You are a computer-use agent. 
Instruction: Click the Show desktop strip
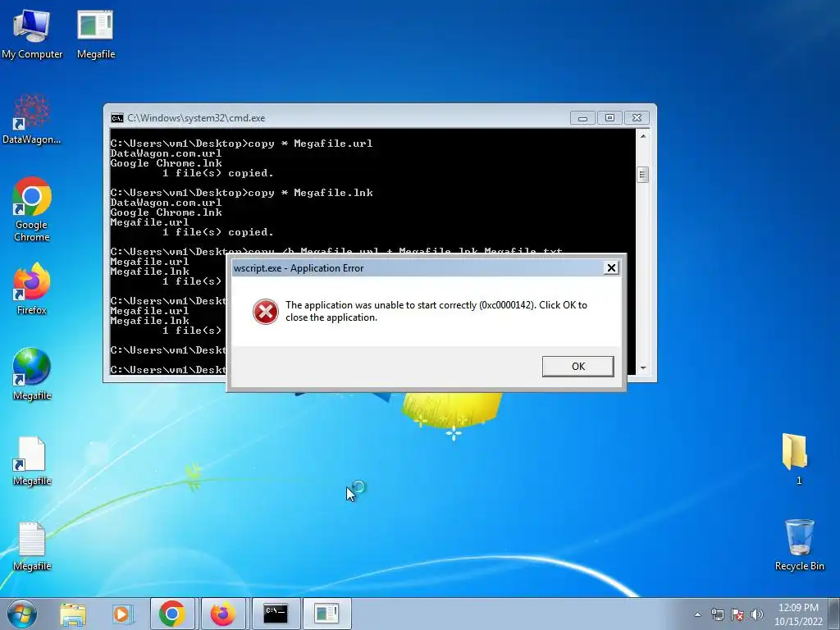coord(834,614)
